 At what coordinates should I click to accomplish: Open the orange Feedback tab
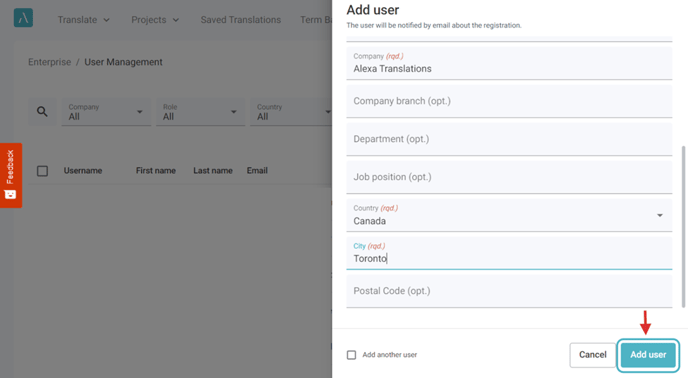[11, 175]
